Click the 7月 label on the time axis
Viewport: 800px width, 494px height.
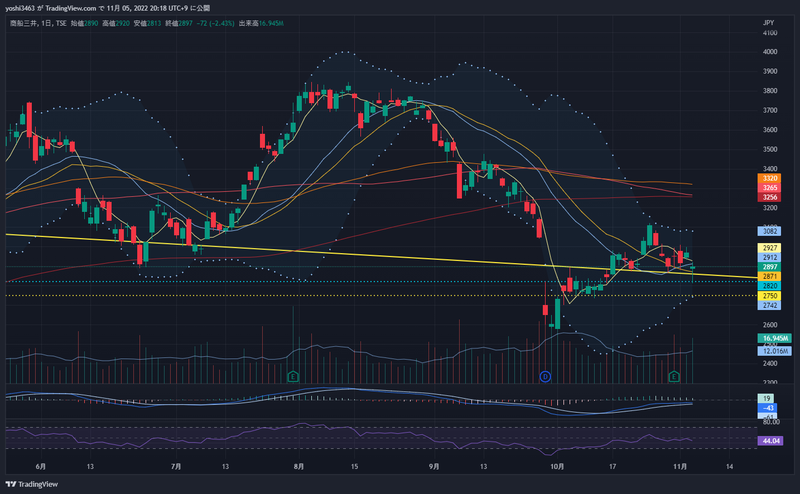tap(176, 466)
